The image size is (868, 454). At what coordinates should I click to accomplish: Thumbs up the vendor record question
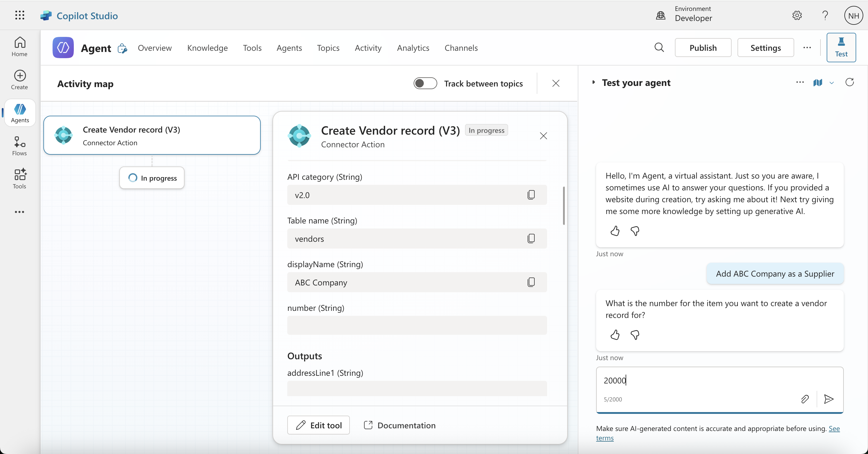pyautogui.click(x=615, y=335)
